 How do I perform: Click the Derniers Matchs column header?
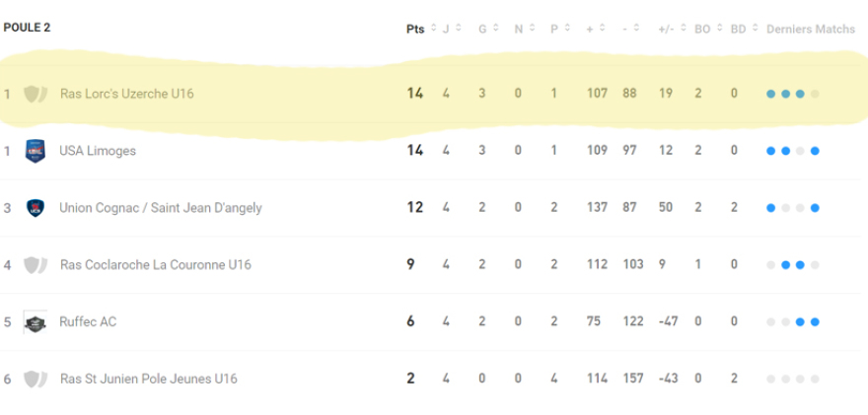[x=810, y=30]
